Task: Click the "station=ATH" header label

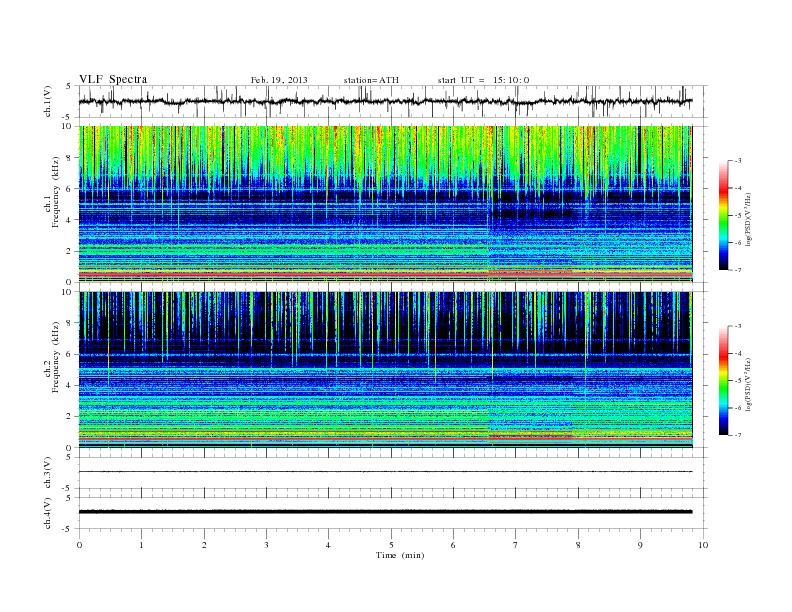Action: click(x=371, y=80)
